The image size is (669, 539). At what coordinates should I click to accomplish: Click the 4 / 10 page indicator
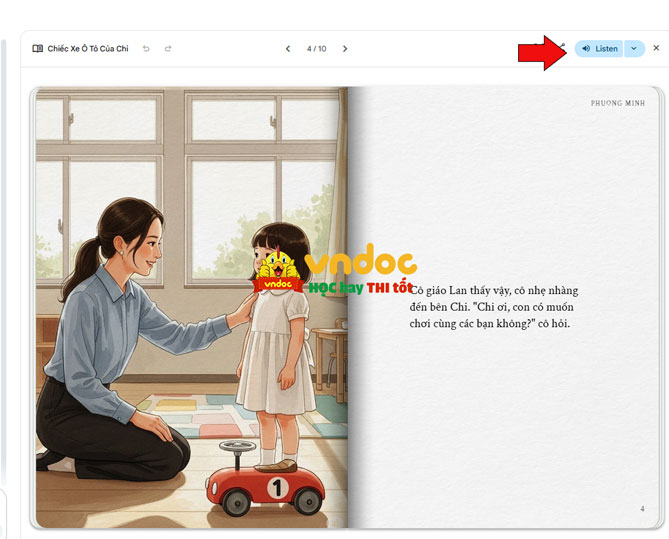316,48
